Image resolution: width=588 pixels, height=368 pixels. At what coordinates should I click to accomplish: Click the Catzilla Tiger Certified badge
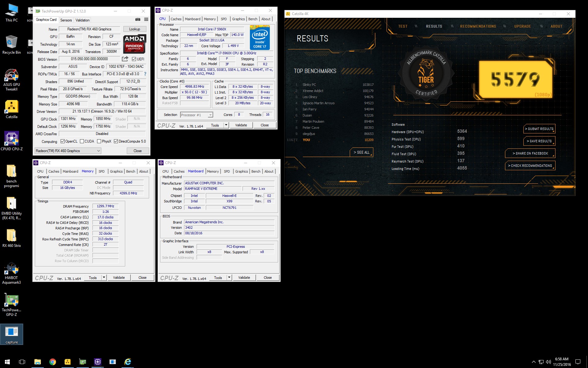tap(426, 74)
